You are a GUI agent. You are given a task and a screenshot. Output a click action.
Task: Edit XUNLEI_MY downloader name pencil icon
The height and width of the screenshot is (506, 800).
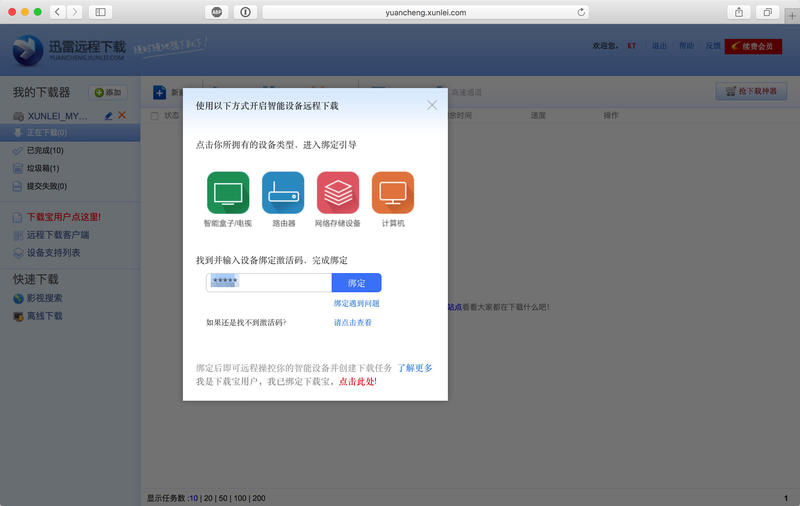[x=109, y=116]
